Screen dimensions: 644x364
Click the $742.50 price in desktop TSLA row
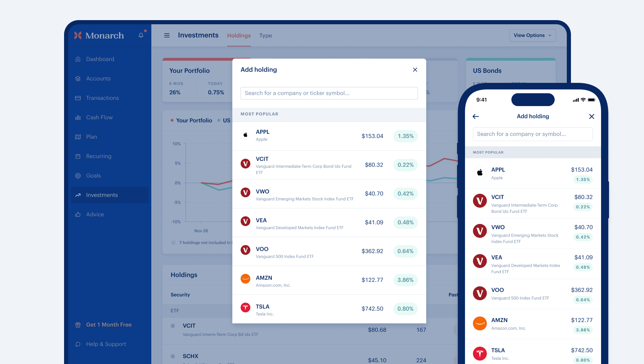[372, 309]
